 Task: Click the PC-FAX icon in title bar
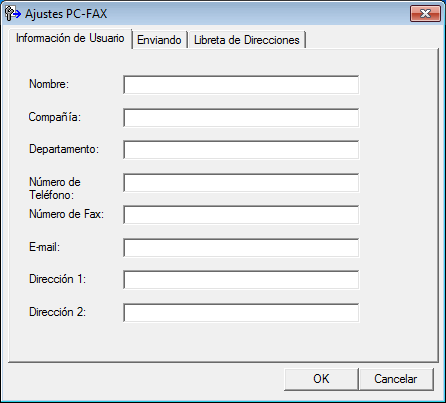pos(13,13)
